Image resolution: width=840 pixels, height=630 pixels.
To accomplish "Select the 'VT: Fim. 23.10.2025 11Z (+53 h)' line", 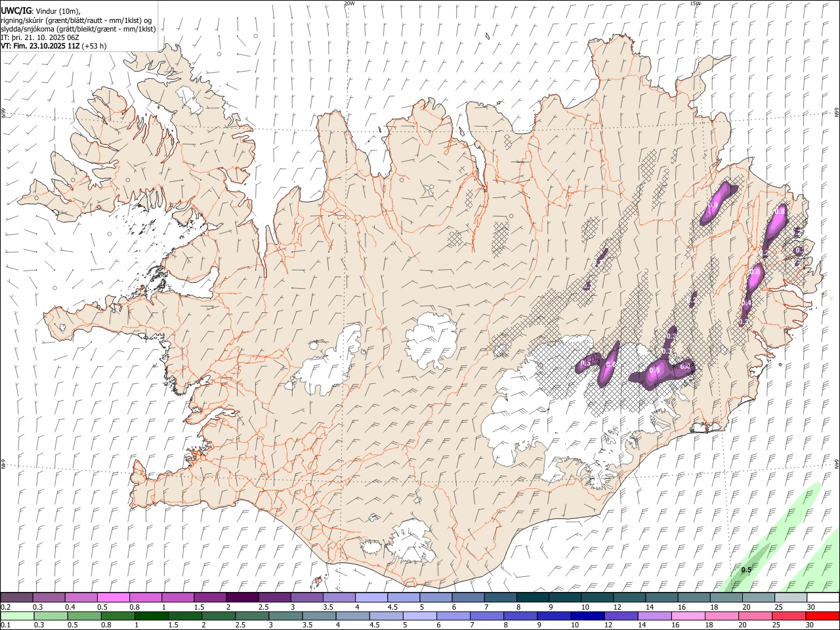I will coord(54,46).
